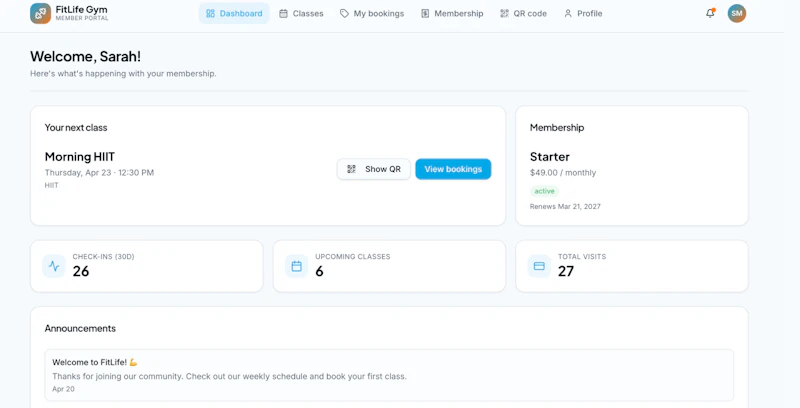This screenshot has width=800, height=408.
Task: Open the QR code tab
Action: point(523,13)
